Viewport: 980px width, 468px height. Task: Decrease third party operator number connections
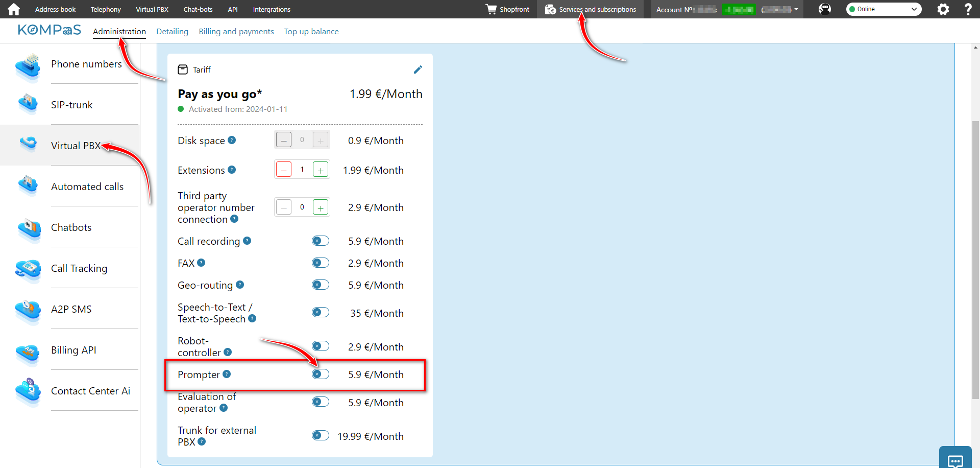click(284, 207)
